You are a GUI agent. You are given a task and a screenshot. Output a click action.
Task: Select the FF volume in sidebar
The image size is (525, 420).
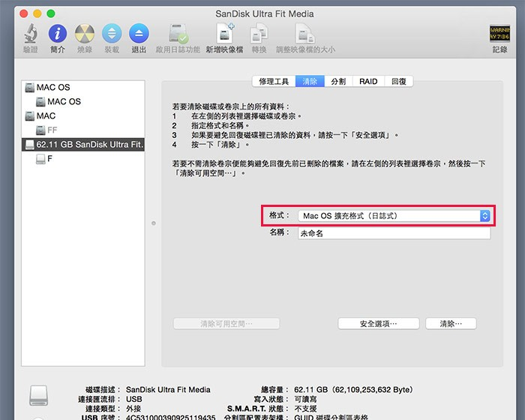pyautogui.click(x=83, y=130)
